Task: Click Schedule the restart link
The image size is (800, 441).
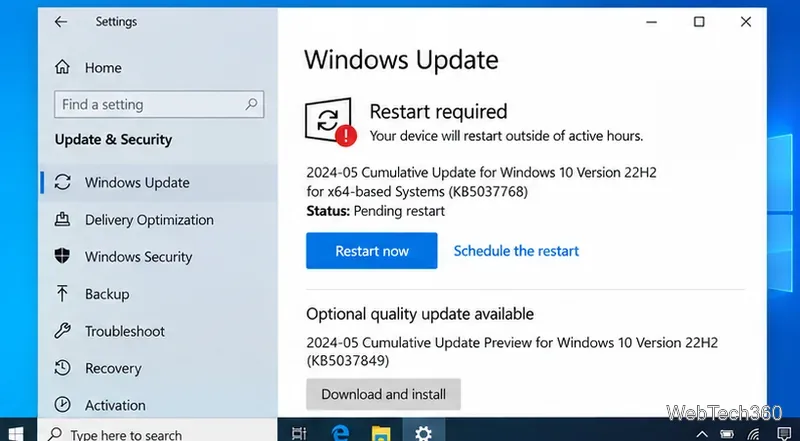Action: click(x=516, y=251)
